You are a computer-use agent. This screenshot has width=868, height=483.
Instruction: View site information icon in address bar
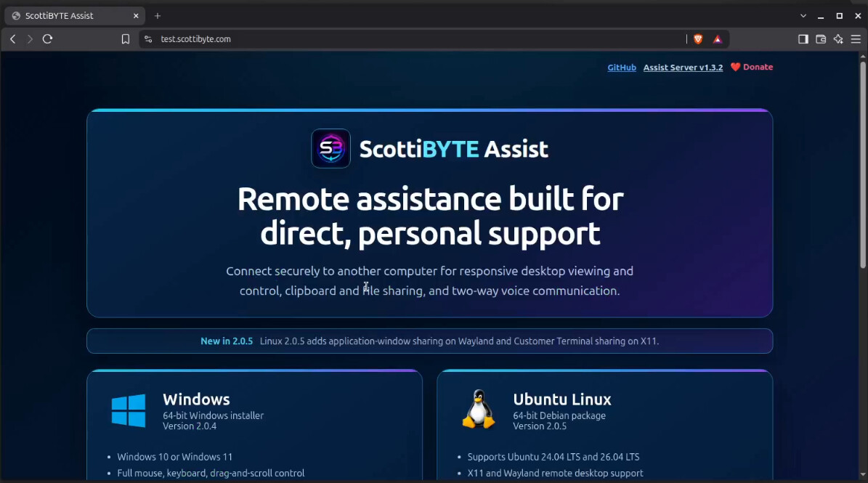(147, 39)
